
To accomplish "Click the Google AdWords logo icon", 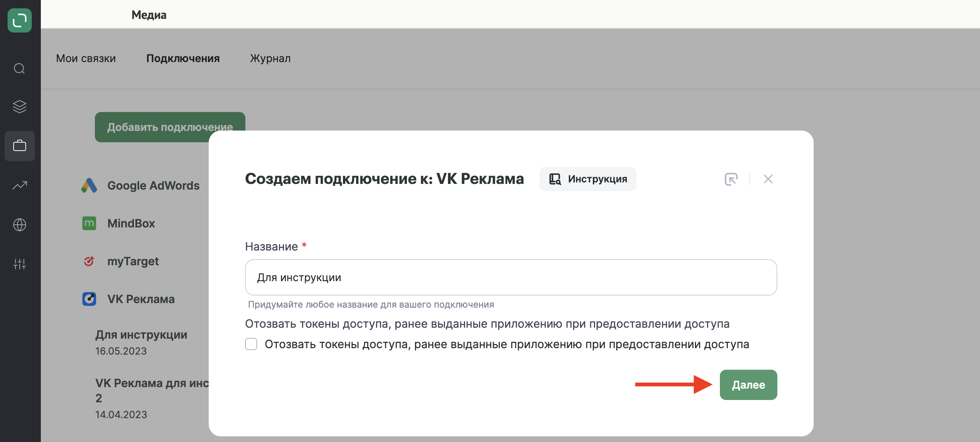I will pos(89,185).
